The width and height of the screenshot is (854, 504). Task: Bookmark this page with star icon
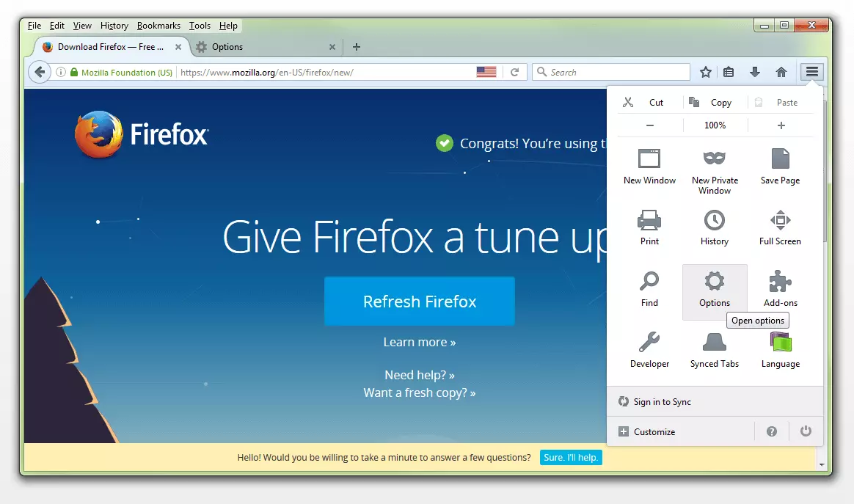[x=705, y=72]
